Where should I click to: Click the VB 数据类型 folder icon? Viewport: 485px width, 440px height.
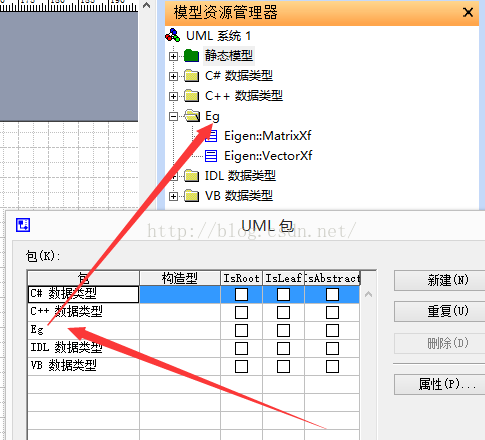click(192, 196)
